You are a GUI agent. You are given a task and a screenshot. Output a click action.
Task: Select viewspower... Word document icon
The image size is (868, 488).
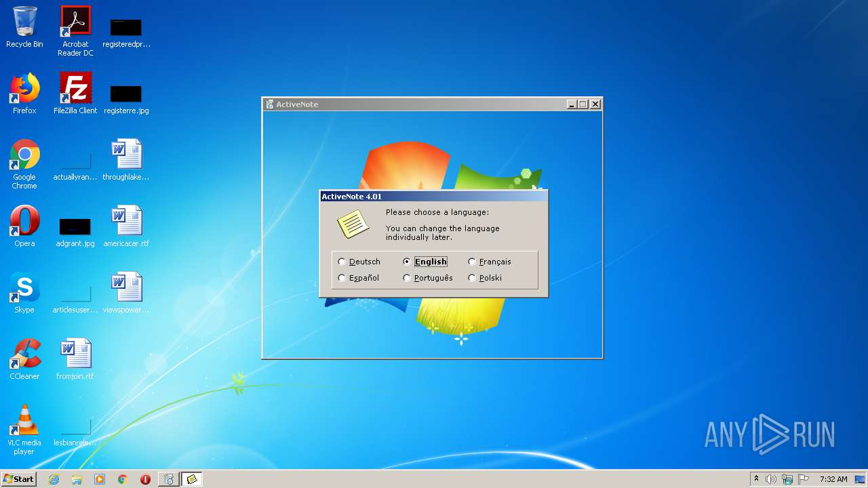coord(126,293)
